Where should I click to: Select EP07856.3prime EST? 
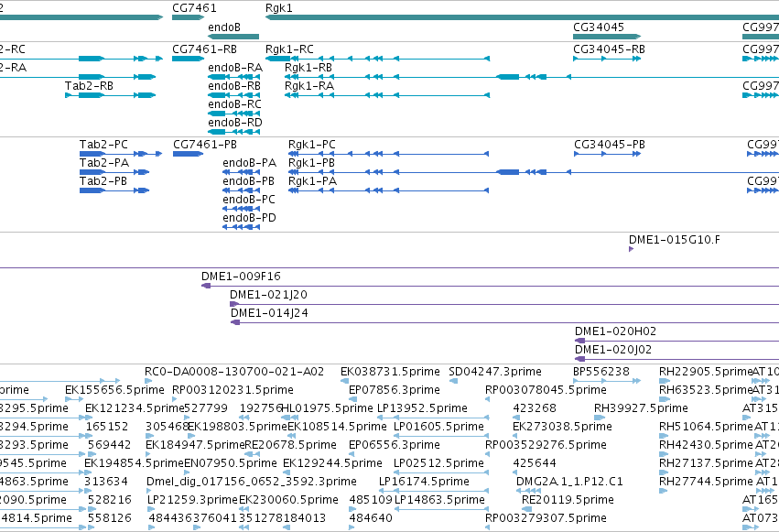click(x=395, y=390)
